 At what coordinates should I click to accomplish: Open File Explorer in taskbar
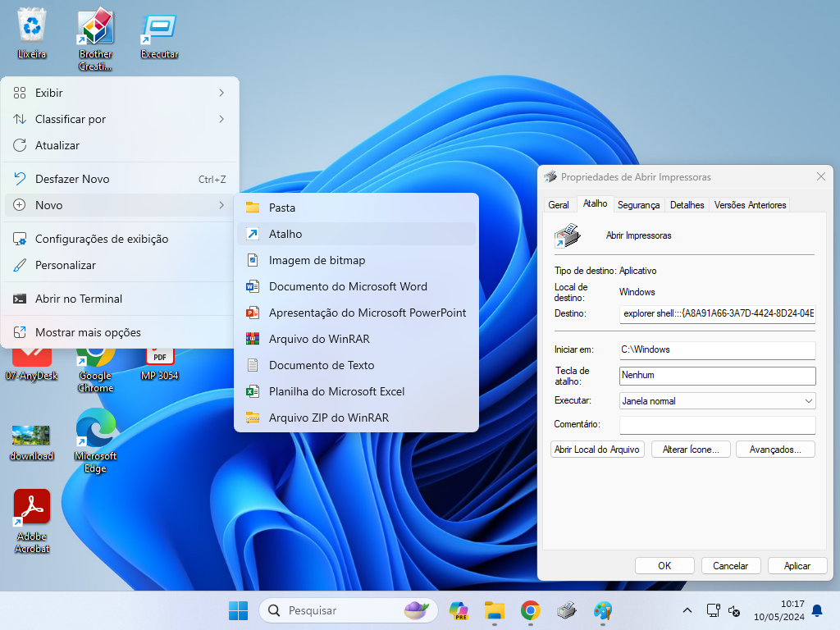pyautogui.click(x=494, y=610)
